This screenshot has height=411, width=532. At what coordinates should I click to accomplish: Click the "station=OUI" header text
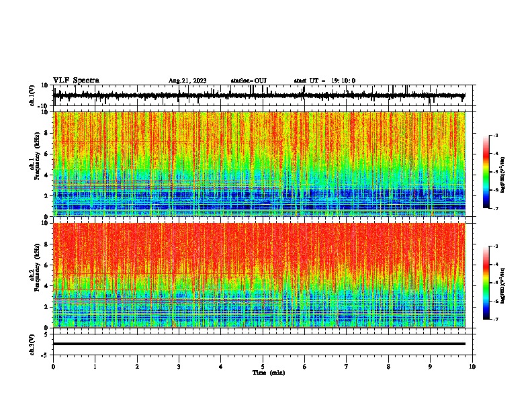point(249,81)
